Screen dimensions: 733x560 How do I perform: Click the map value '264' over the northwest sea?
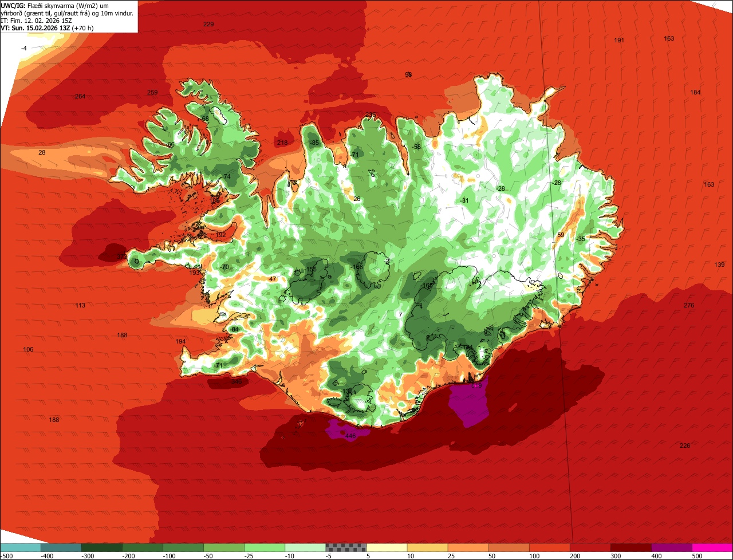[x=80, y=96]
